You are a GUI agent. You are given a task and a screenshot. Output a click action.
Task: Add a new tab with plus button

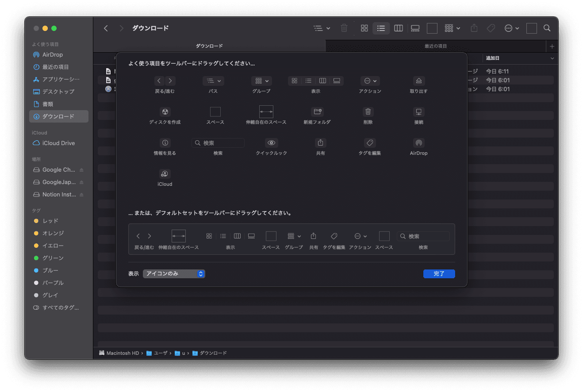click(x=552, y=46)
